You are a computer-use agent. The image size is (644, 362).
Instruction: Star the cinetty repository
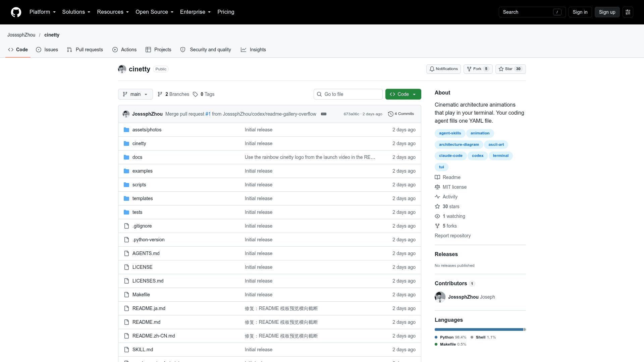pos(511,69)
